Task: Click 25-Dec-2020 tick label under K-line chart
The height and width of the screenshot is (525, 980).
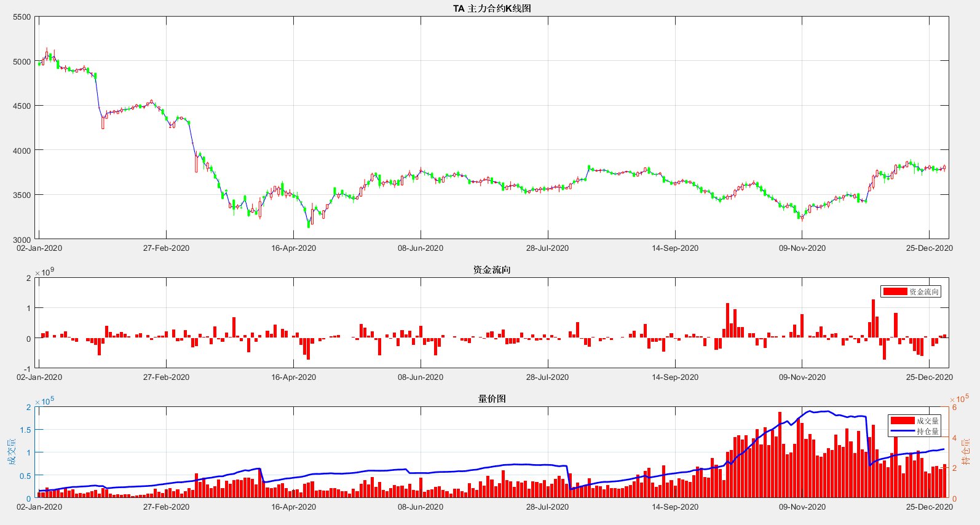Action: pyautogui.click(x=929, y=248)
